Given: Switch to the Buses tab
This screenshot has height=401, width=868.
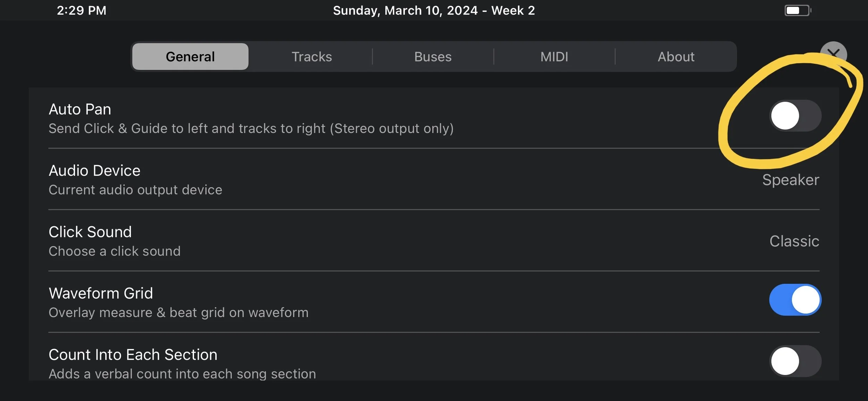Looking at the screenshot, I should 433,57.
